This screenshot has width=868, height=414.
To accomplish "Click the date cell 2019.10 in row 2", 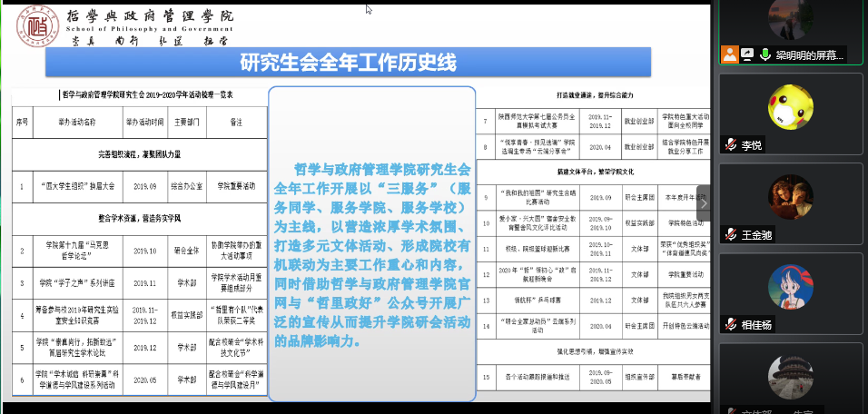I will coord(144,251).
